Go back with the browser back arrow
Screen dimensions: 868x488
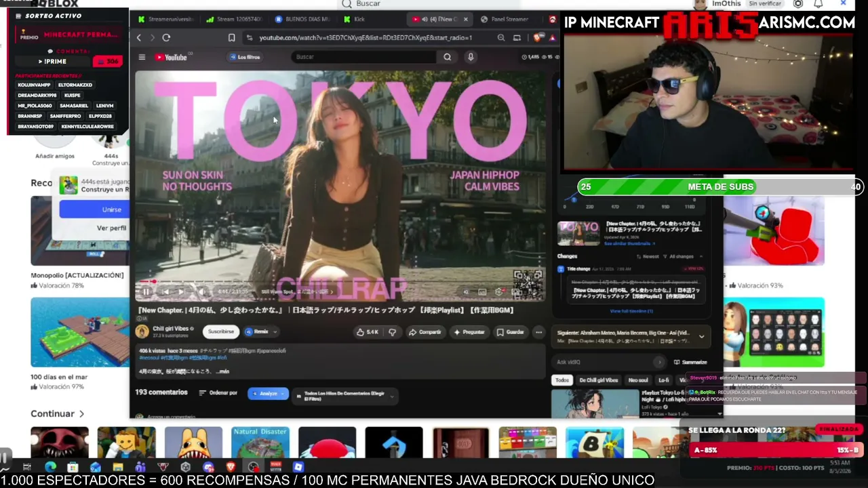pyautogui.click(x=139, y=38)
